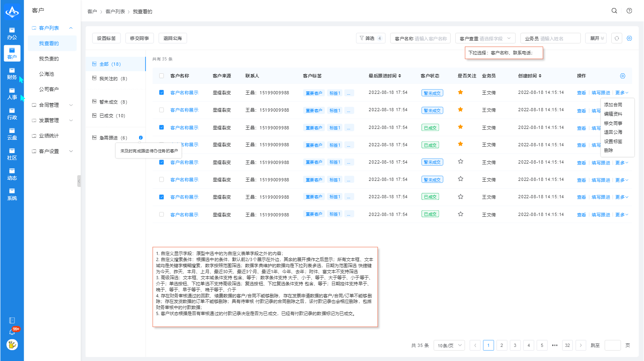Collapse the 客户列表 menu group
Viewport: 644px width, 361px height.
click(x=71, y=28)
